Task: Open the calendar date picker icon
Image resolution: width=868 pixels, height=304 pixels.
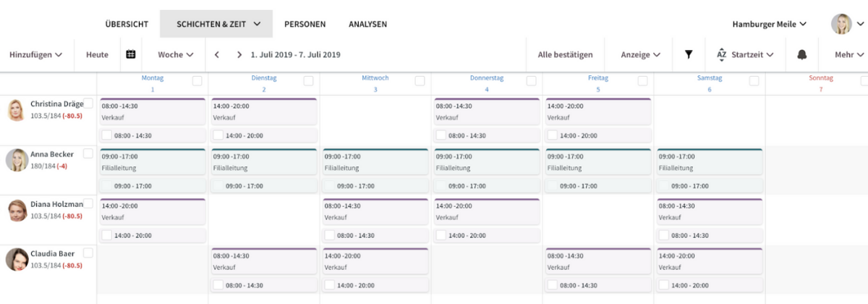Action: tap(131, 54)
